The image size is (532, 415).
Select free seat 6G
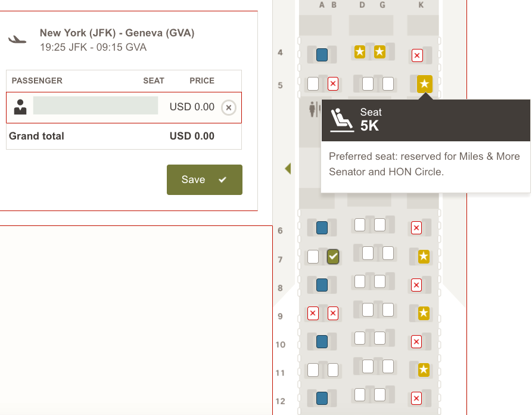coord(379,224)
